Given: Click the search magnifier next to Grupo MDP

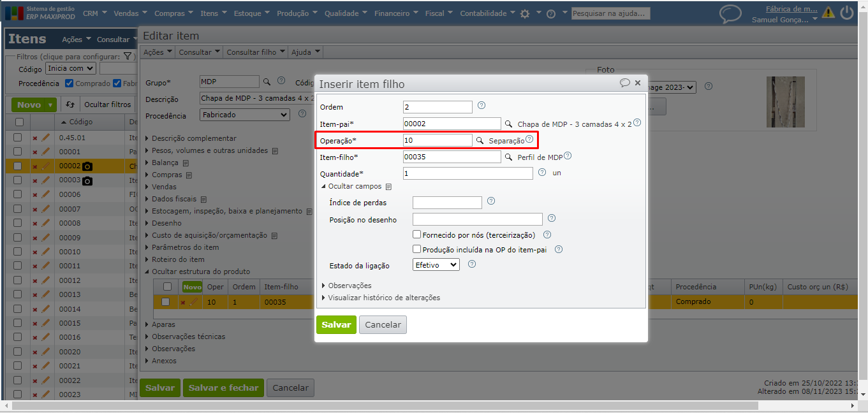Looking at the screenshot, I should click(267, 82).
